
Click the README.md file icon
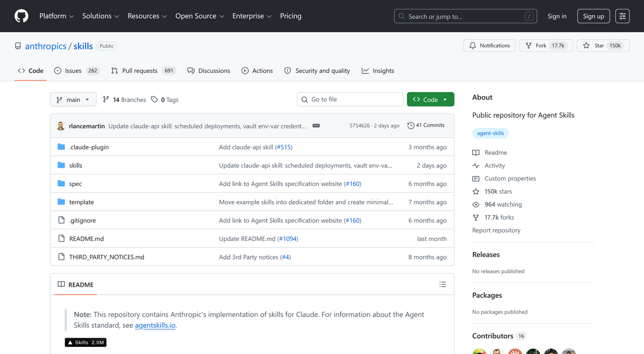(x=61, y=238)
